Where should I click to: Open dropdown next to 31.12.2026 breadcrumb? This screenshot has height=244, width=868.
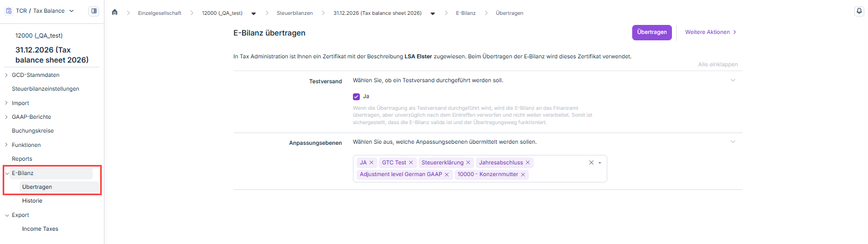point(432,13)
